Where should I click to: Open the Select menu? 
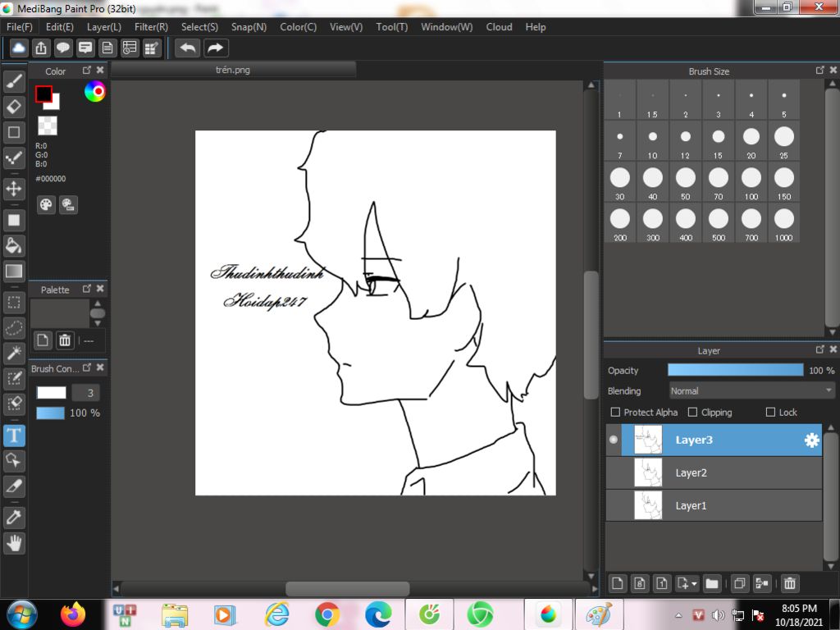[199, 27]
